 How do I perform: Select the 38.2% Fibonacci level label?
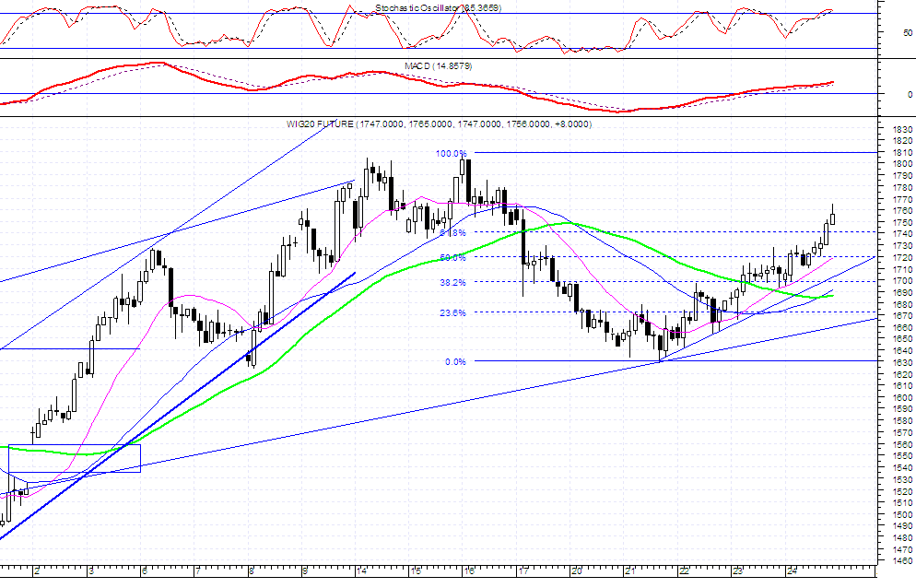(x=452, y=282)
